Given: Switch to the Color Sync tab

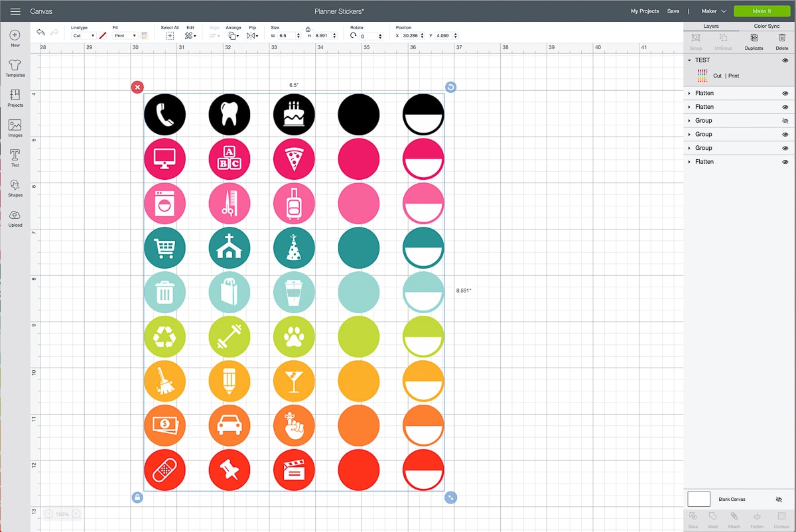Looking at the screenshot, I should click(x=765, y=26).
